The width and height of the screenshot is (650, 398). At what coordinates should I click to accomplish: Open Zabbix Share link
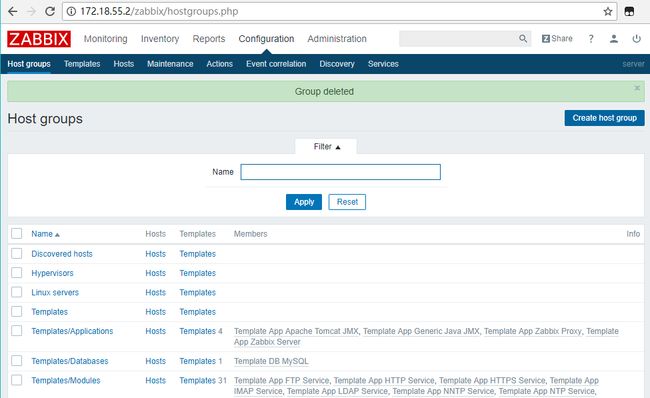click(557, 39)
